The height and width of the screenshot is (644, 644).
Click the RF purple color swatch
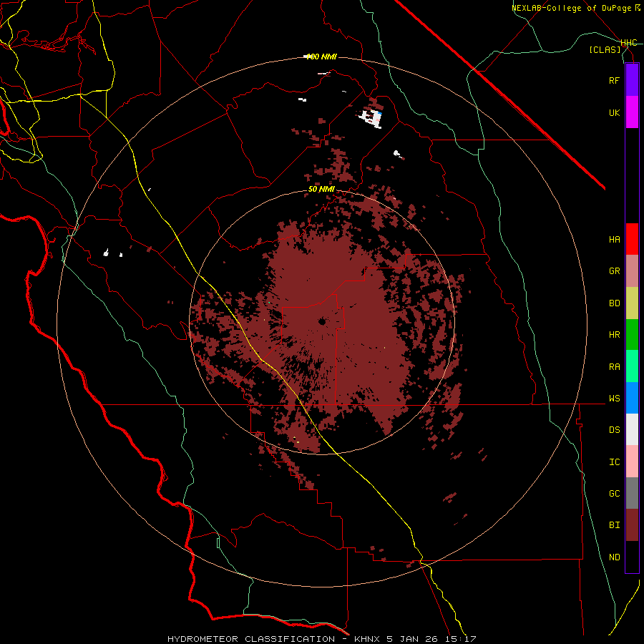point(632,80)
